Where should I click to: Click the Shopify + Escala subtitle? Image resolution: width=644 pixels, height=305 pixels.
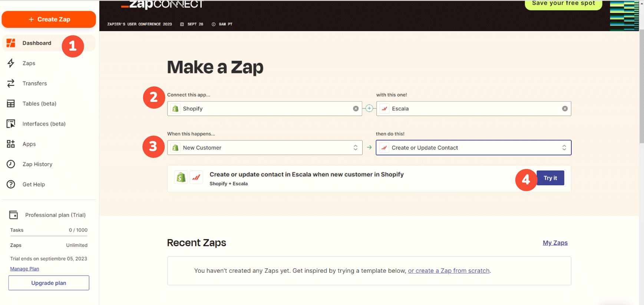pyautogui.click(x=229, y=184)
